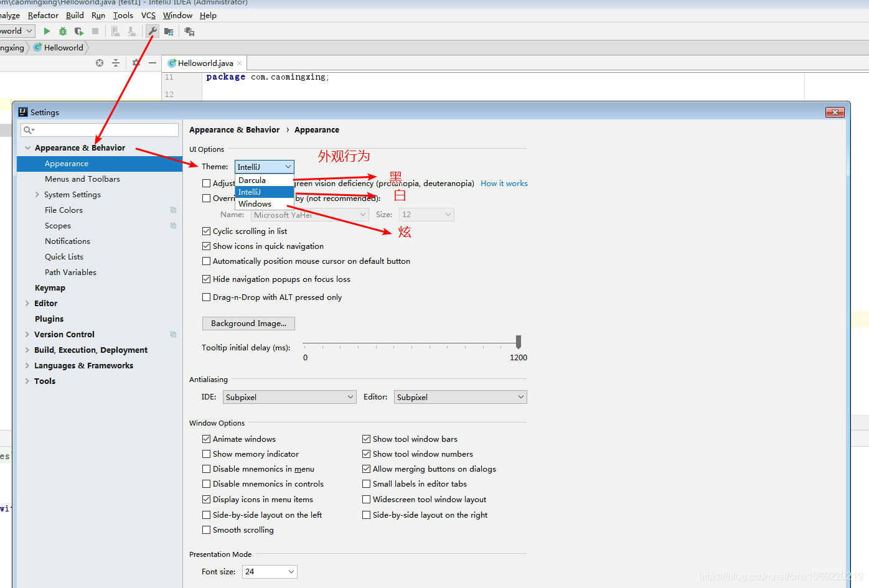Expand System Settings node
Image resolution: width=869 pixels, height=588 pixels.
pos(37,195)
